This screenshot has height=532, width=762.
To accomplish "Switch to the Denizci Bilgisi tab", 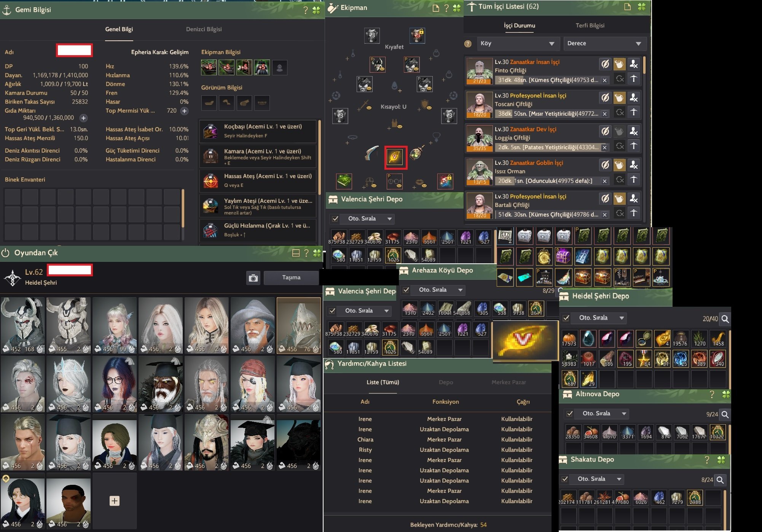I will pos(204,29).
